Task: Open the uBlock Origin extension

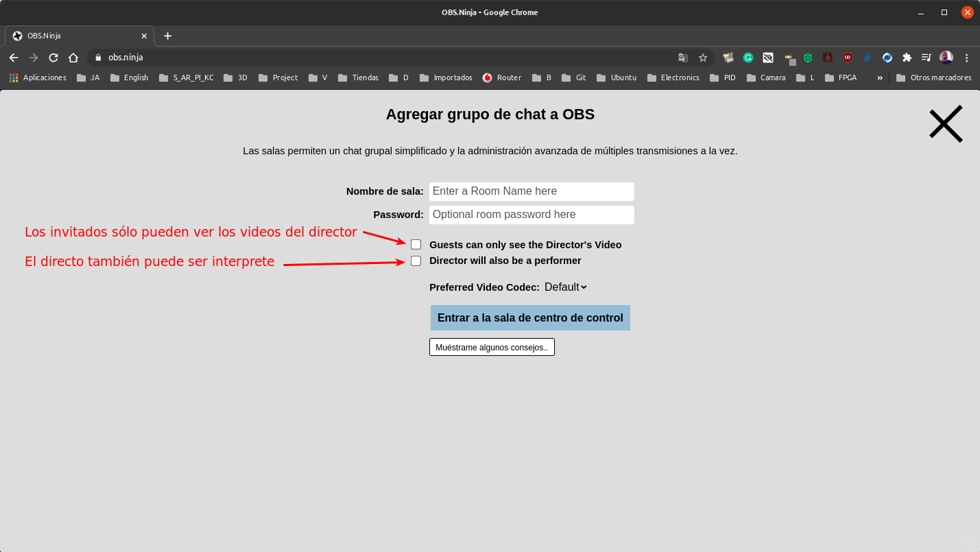Action: pyautogui.click(x=848, y=58)
